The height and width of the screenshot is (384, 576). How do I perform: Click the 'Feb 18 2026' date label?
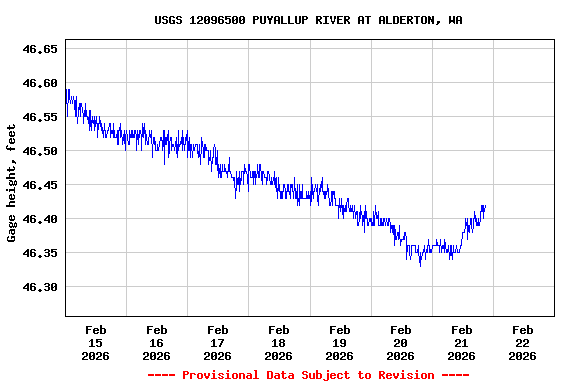(278, 343)
